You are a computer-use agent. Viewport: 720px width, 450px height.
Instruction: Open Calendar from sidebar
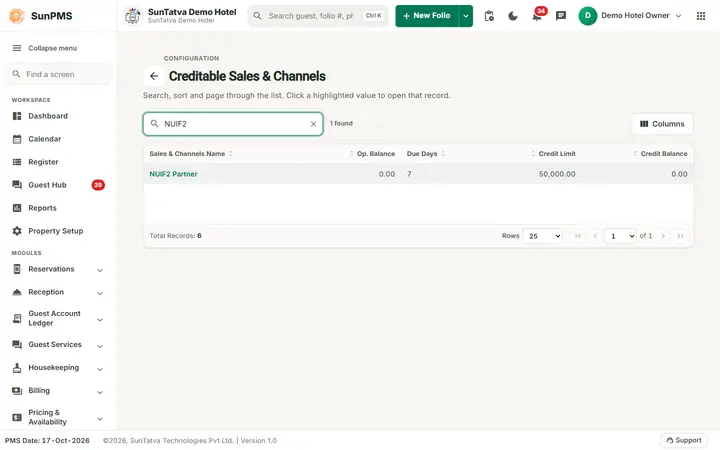pos(45,139)
